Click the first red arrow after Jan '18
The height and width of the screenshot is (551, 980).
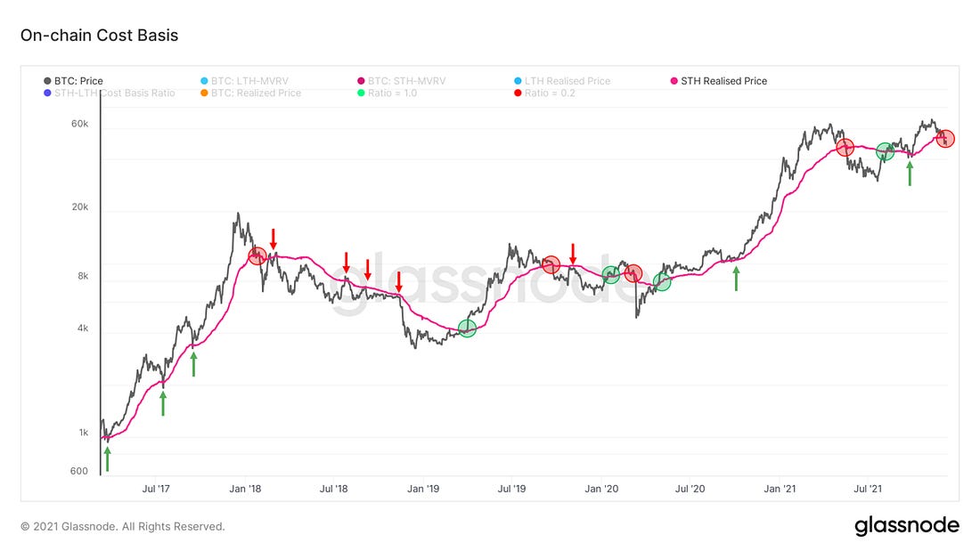(x=274, y=238)
